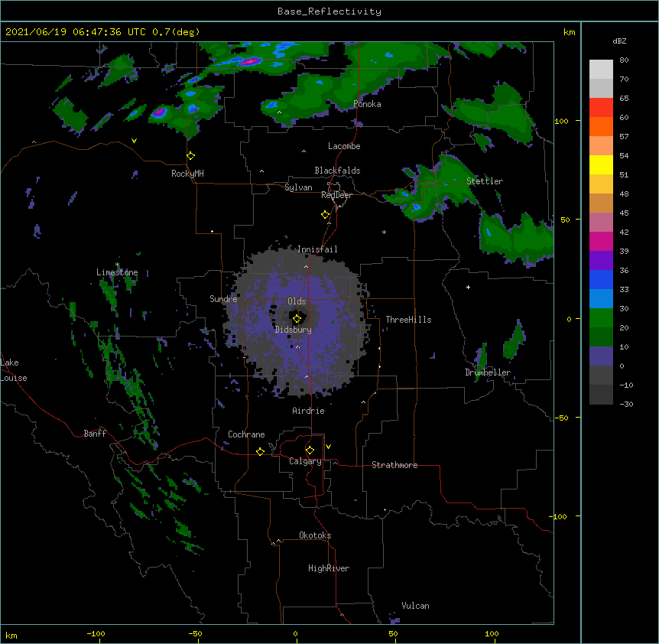Click the yellow swatch at 54 dBZ

[601, 164]
